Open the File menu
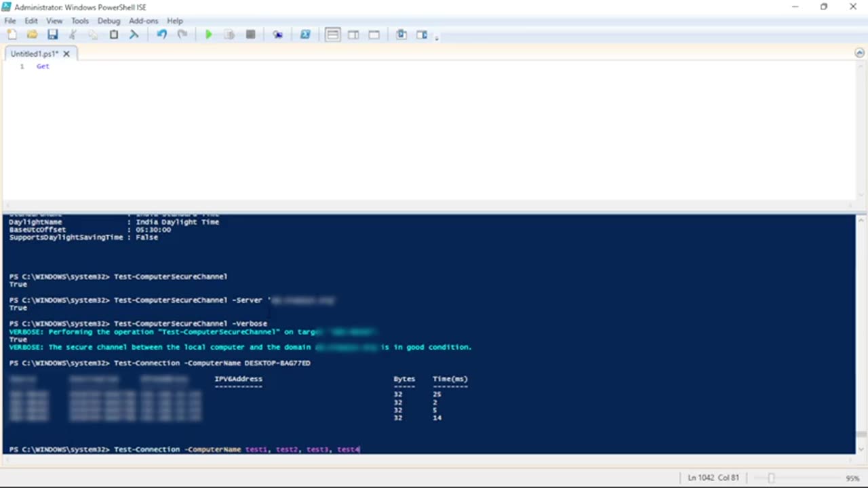 (10, 21)
